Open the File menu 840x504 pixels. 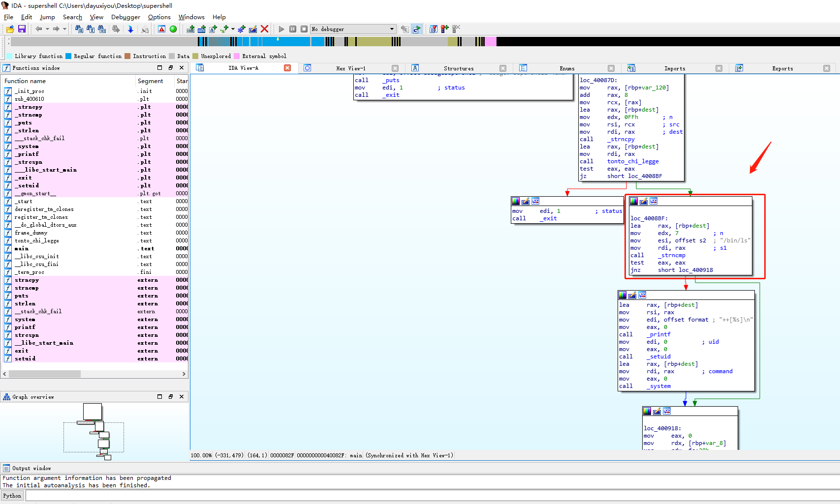(8, 17)
